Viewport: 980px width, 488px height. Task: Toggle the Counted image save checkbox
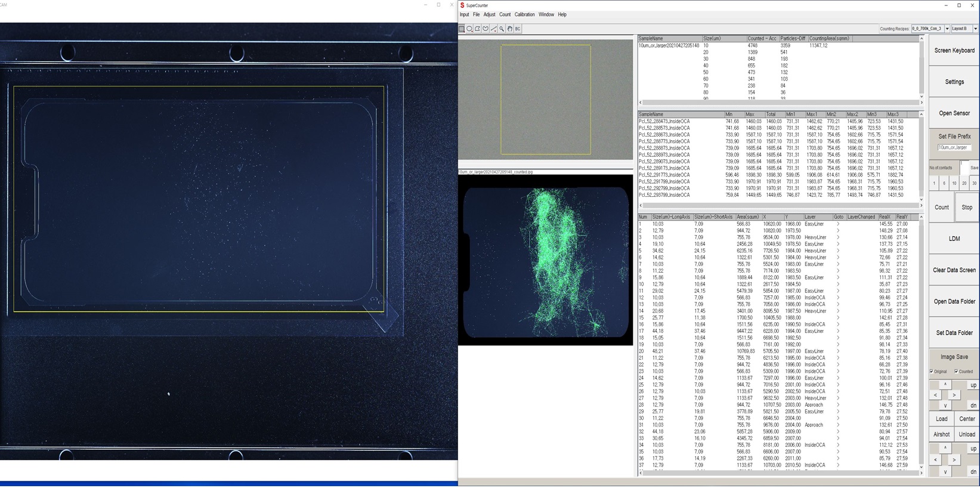(956, 372)
